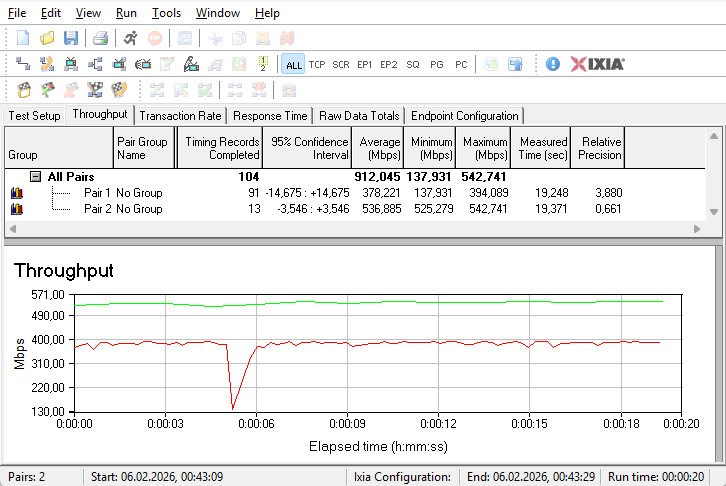The height and width of the screenshot is (486, 726).
Task: Click the Save disk icon
Action: [x=71, y=38]
